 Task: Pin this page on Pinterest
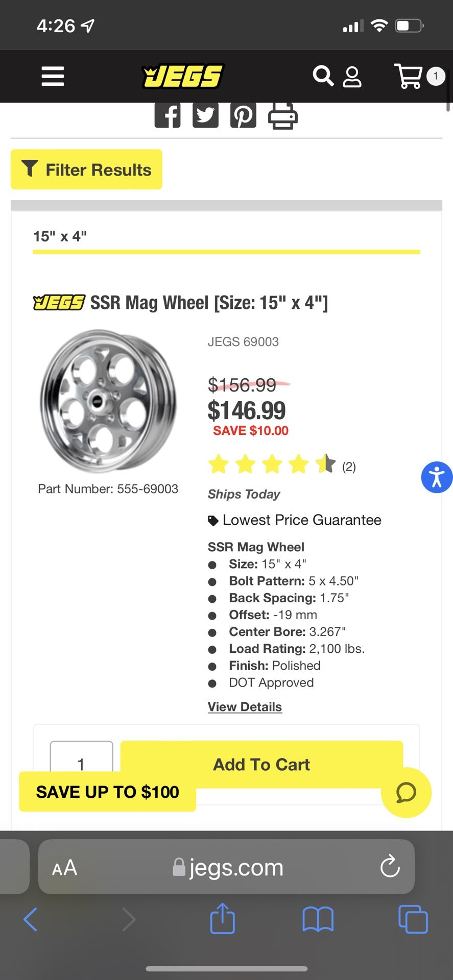click(243, 115)
